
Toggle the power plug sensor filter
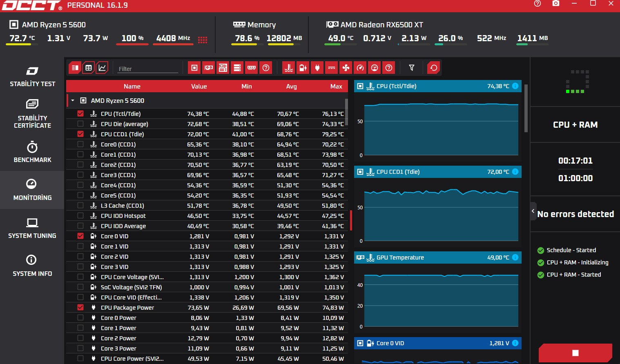[x=317, y=68]
